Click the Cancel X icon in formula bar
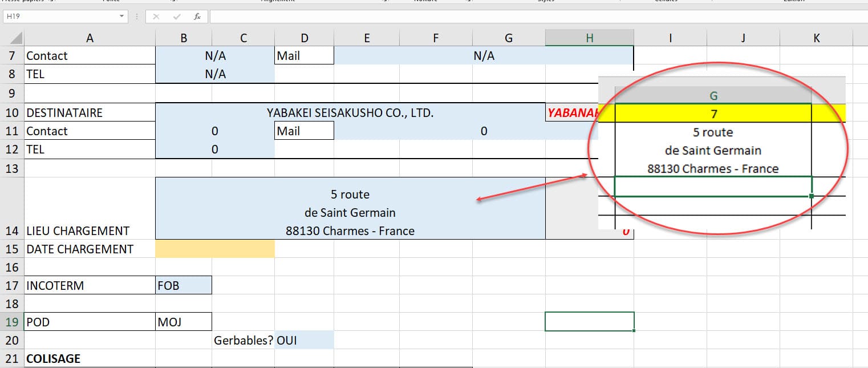 156,17
